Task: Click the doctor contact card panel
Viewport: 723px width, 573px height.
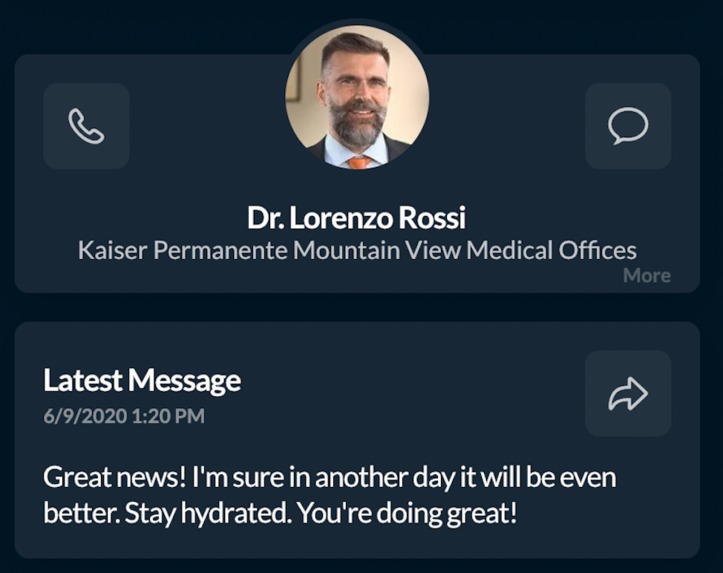Action: coord(357,173)
